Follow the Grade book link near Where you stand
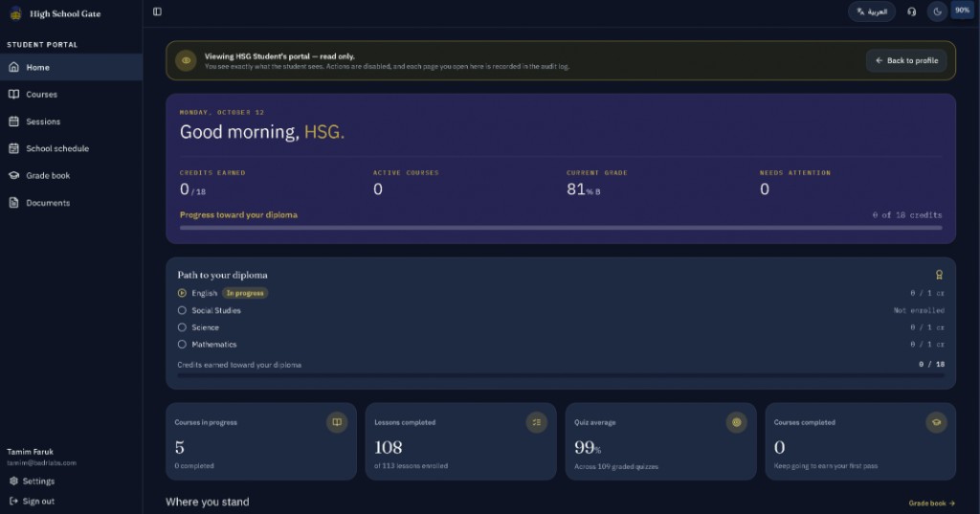Viewport: 980px width, 514px height. click(931, 503)
